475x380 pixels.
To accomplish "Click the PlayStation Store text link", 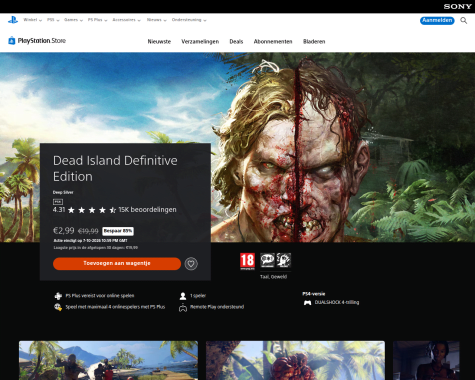I will click(x=42, y=41).
